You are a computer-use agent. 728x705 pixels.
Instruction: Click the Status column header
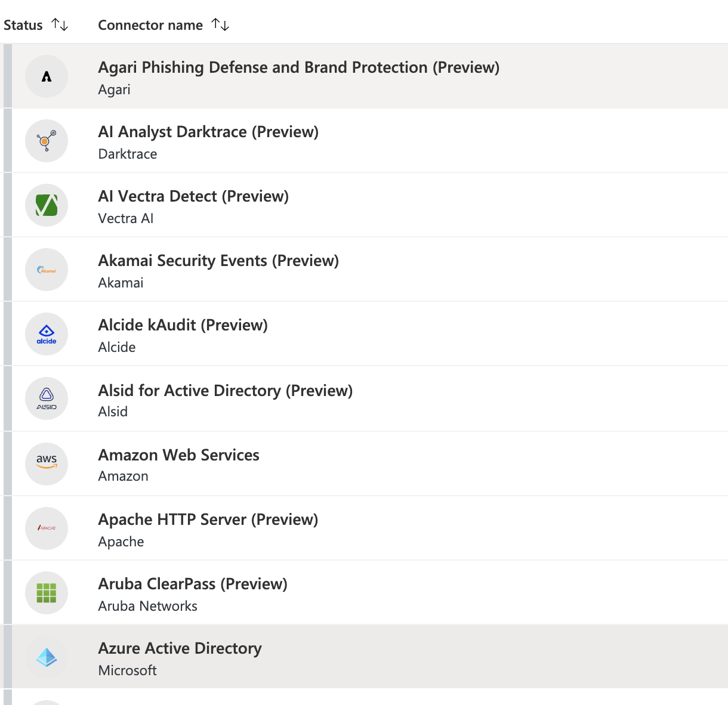click(x=23, y=25)
